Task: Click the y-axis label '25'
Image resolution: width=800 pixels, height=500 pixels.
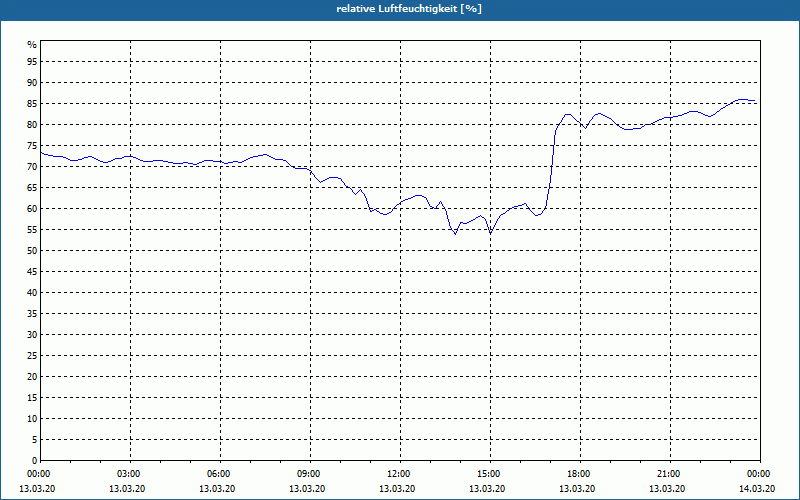Action: pos(32,356)
